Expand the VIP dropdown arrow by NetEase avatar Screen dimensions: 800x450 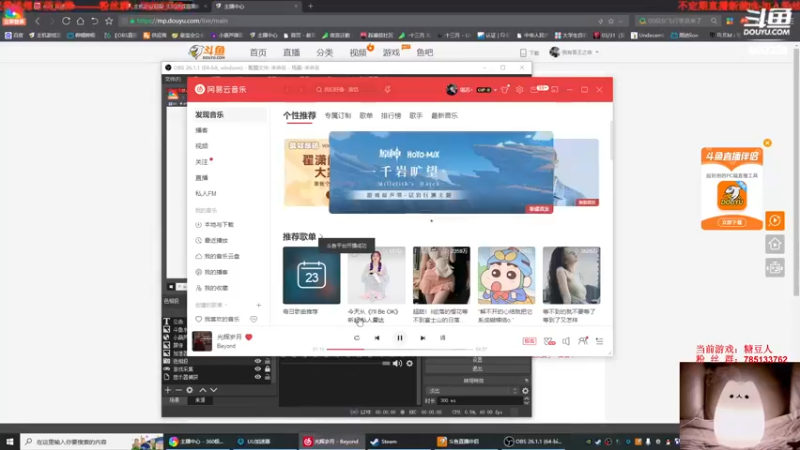(495, 90)
